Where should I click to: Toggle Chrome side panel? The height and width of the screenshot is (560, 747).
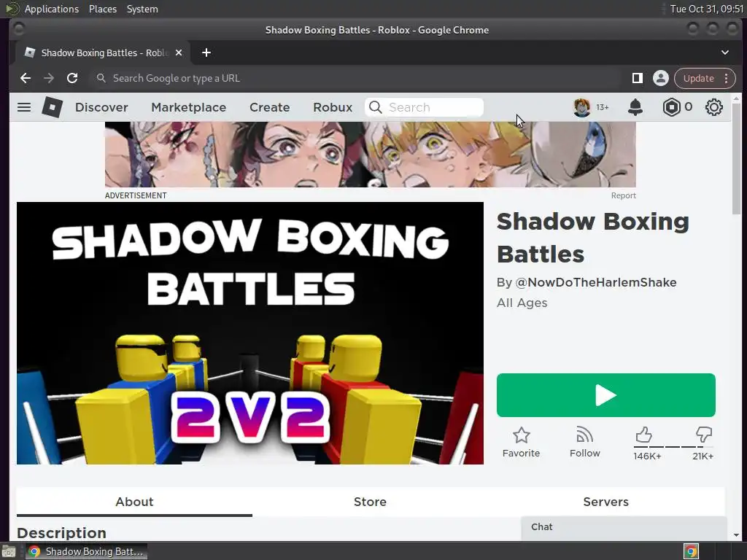pos(638,78)
